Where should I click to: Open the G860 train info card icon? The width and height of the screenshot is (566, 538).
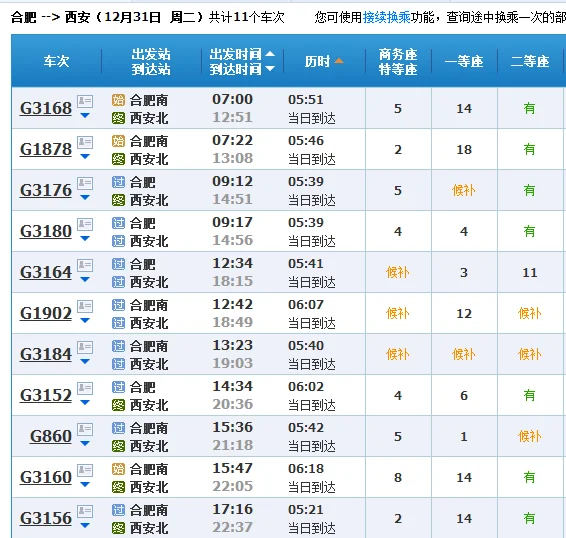tap(85, 429)
